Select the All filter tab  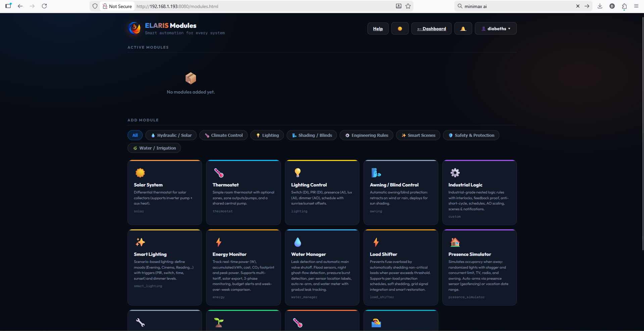coord(135,135)
